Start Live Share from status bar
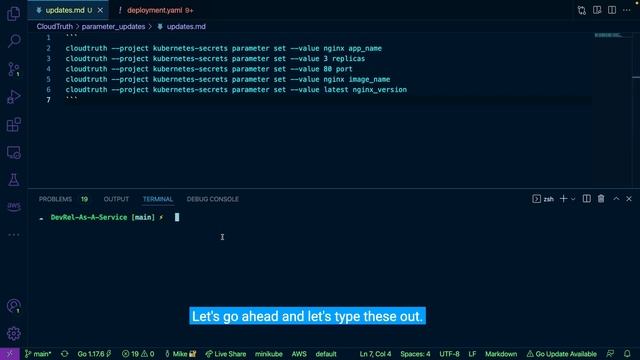The image size is (640, 360). [x=225, y=354]
